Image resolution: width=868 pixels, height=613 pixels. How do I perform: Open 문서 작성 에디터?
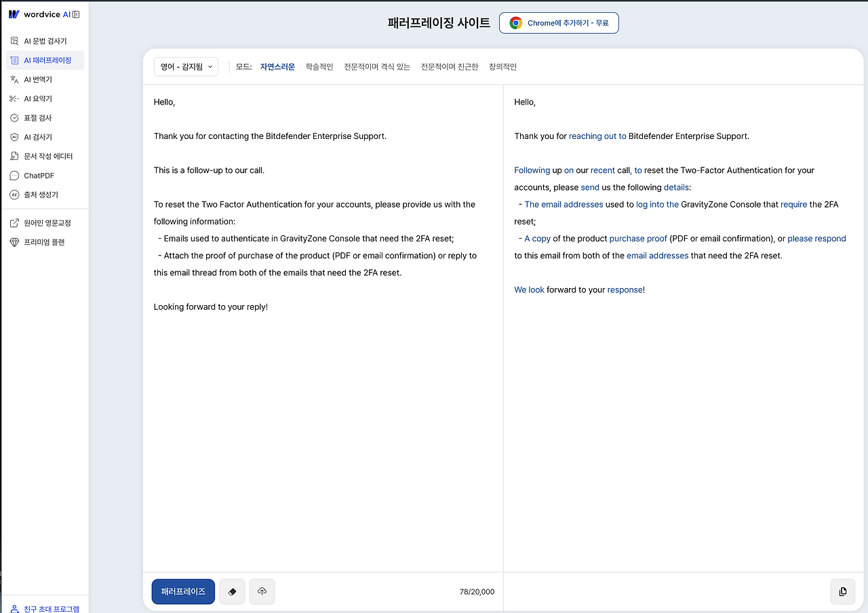pyautogui.click(x=45, y=156)
